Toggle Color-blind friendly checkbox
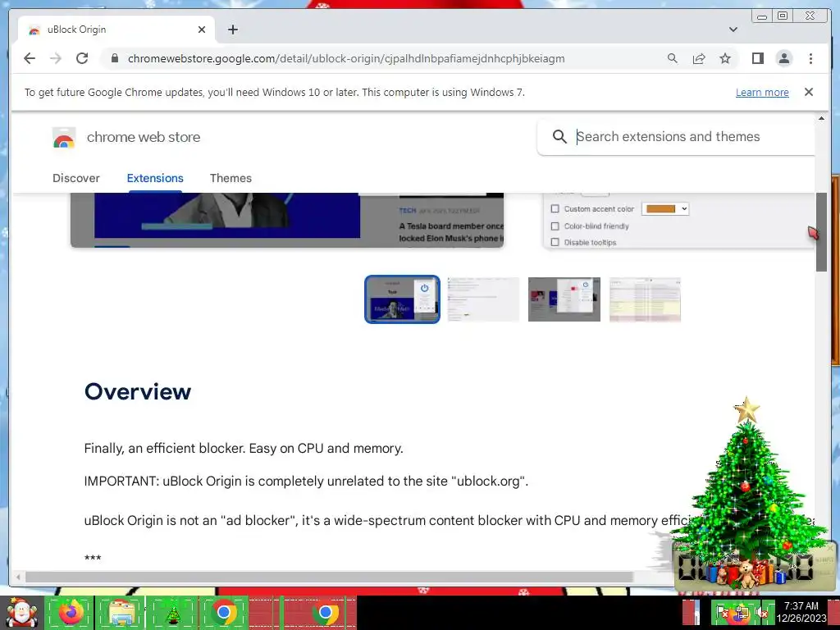This screenshot has width=840, height=630. [555, 226]
